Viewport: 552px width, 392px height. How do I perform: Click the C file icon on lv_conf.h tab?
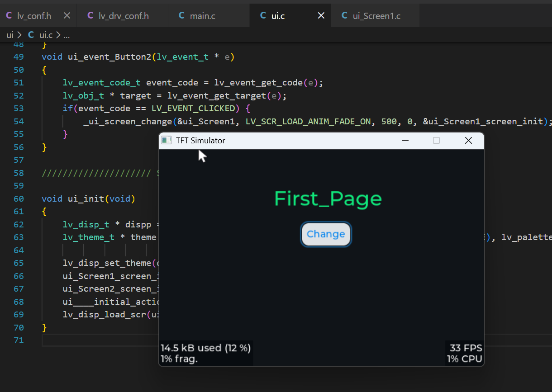[x=9, y=16]
